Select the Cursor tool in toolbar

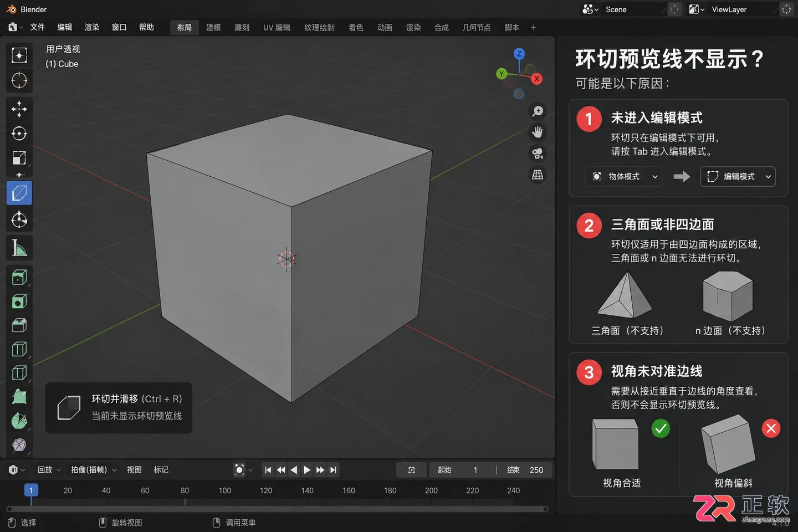tap(19, 80)
